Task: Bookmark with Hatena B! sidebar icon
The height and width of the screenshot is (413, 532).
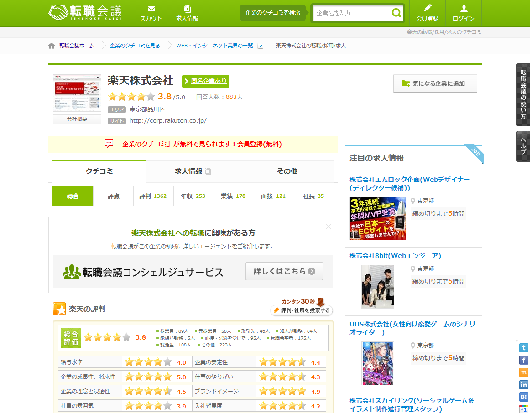Action: coord(523,397)
